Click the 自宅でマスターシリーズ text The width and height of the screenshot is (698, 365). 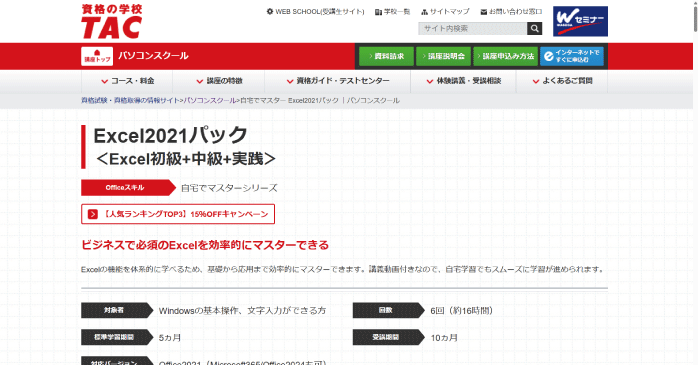[x=229, y=188]
